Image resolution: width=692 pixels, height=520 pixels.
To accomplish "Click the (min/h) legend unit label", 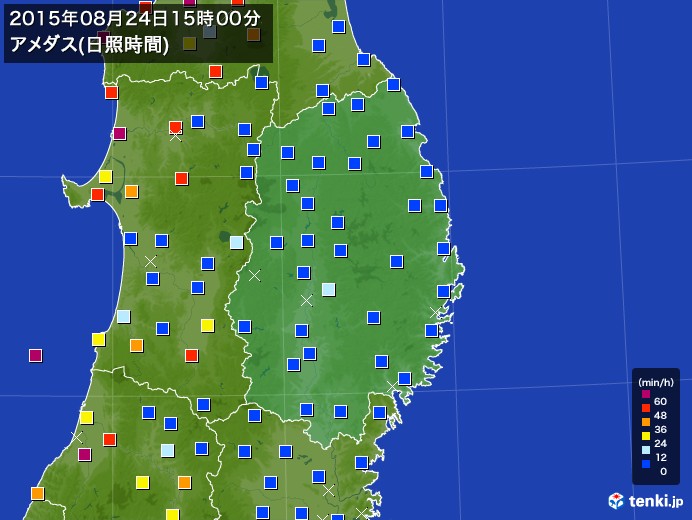I will 656,382.
